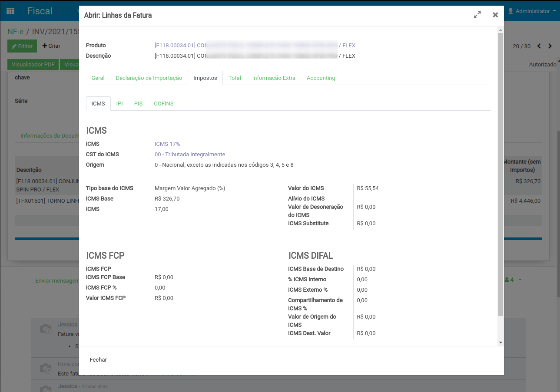
Task: Switch to the Geral tab
Action: point(98,78)
